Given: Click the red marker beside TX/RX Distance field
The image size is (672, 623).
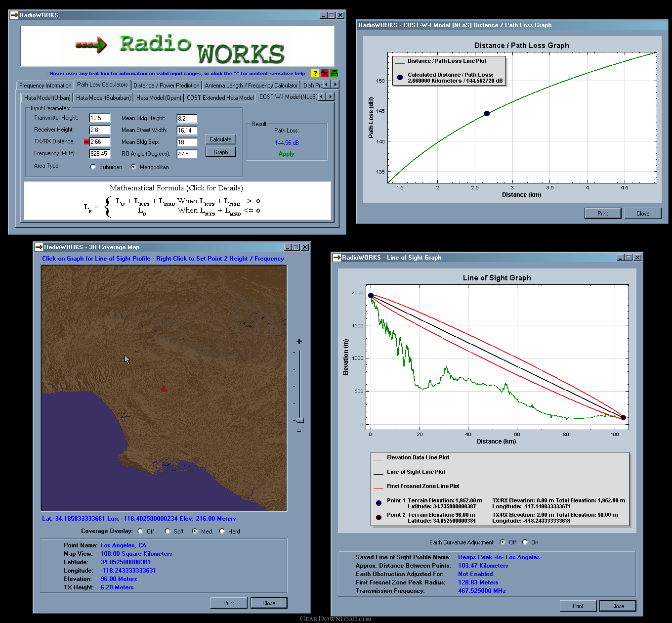Looking at the screenshot, I should tap(86, 142).
